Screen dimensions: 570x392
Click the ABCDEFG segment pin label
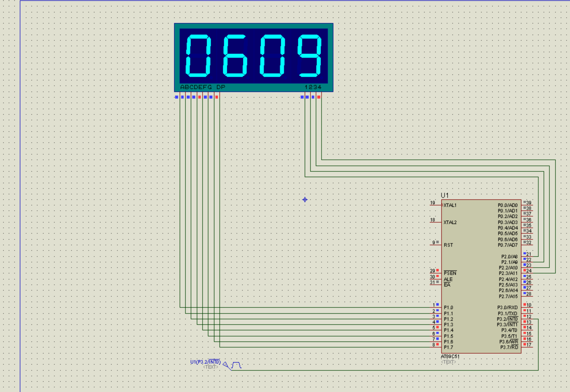(x=196, y=87)
